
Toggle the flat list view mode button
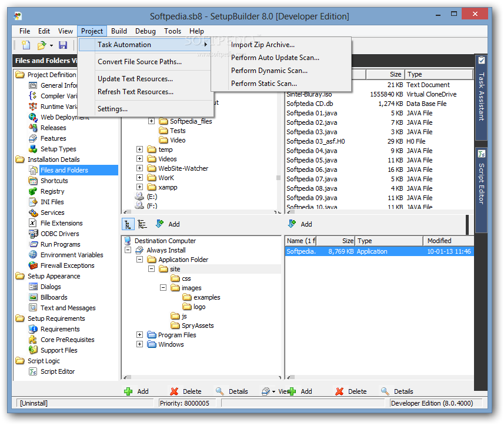point(142,224)
